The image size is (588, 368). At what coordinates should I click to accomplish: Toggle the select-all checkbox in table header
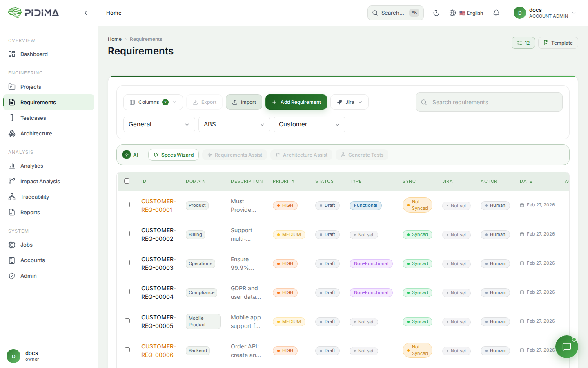(127, 181)
